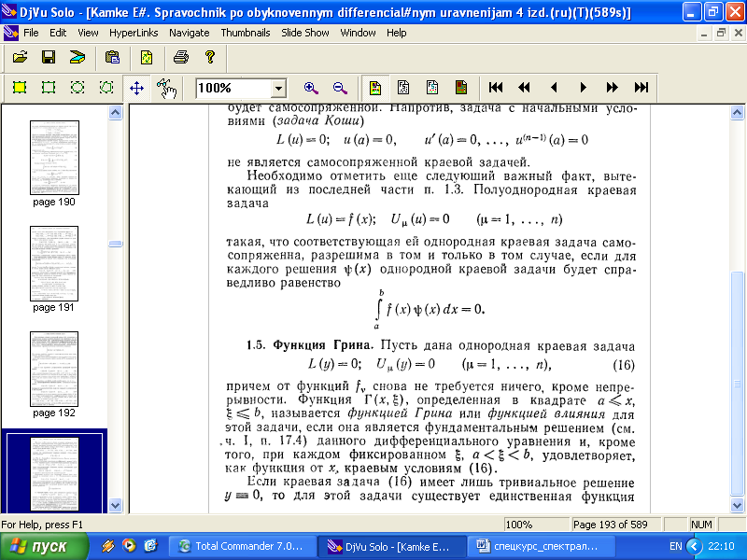Select the page 191 thumbnail

tap(54, 263)
